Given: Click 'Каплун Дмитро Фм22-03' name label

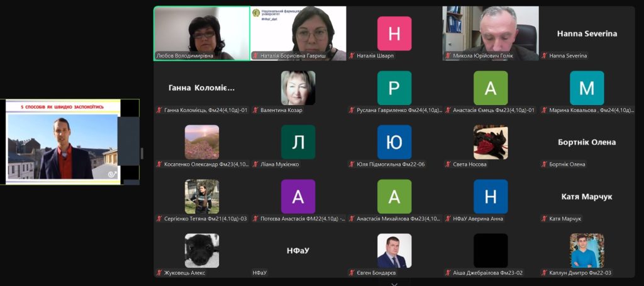Looking at the screenshot, I should 580,272.
